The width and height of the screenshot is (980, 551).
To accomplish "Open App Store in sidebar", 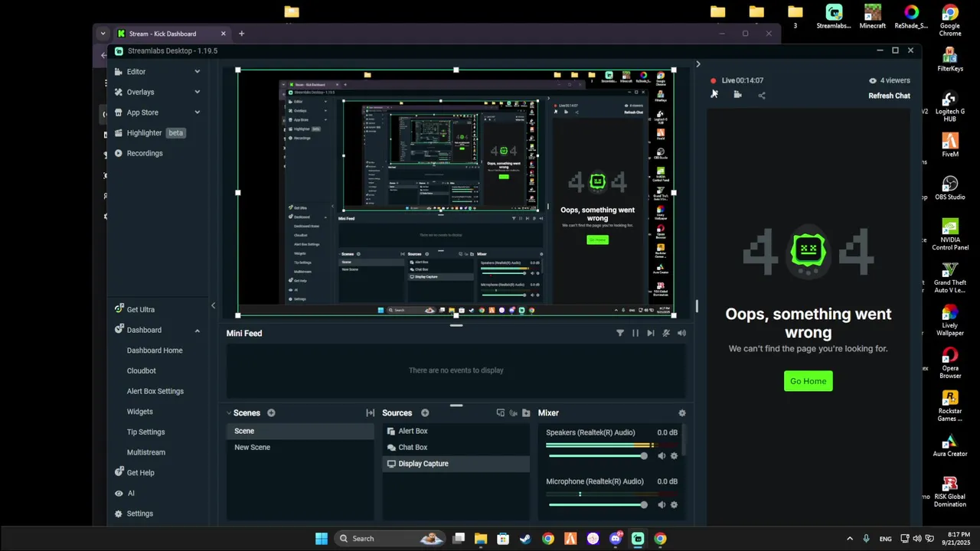I will pyautogui.click(x=142, y=112).
